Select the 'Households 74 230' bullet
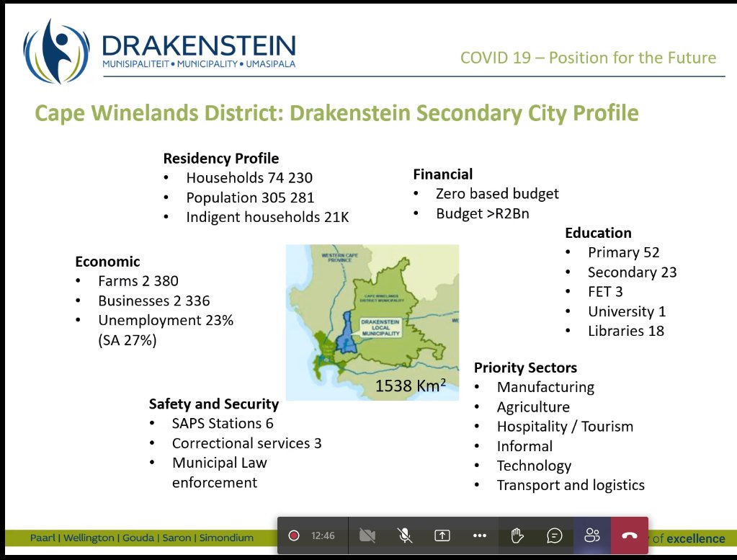Viewport: 737px width, 560px height. click(x=249, y=178)
